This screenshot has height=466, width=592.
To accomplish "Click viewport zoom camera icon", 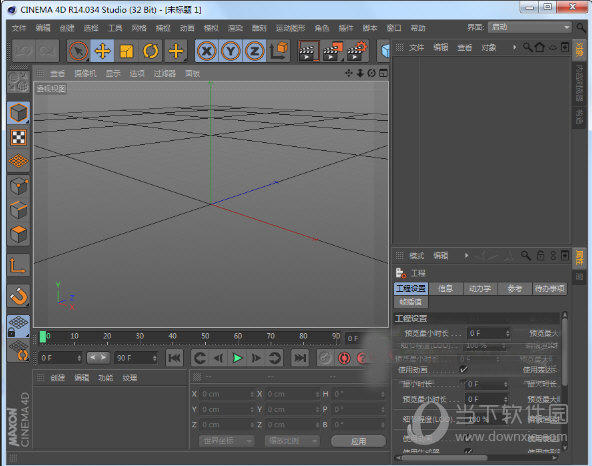I will (360, 73).
